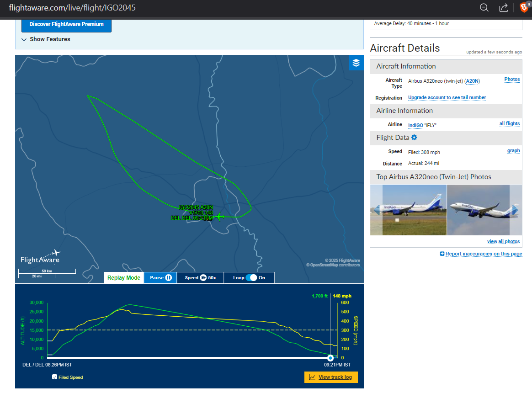532x393 pixels.
Task: Click the IGO2045 A20N flight label
Action: 196,207
